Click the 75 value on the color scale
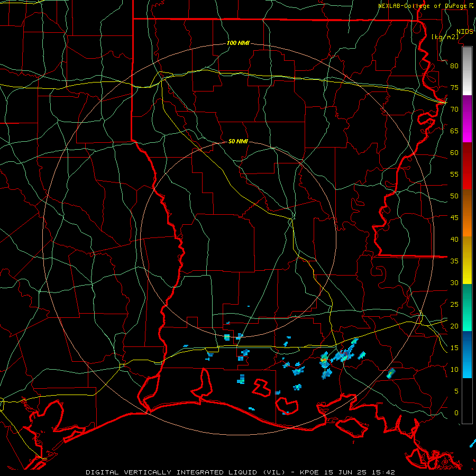 pos(454,88)
